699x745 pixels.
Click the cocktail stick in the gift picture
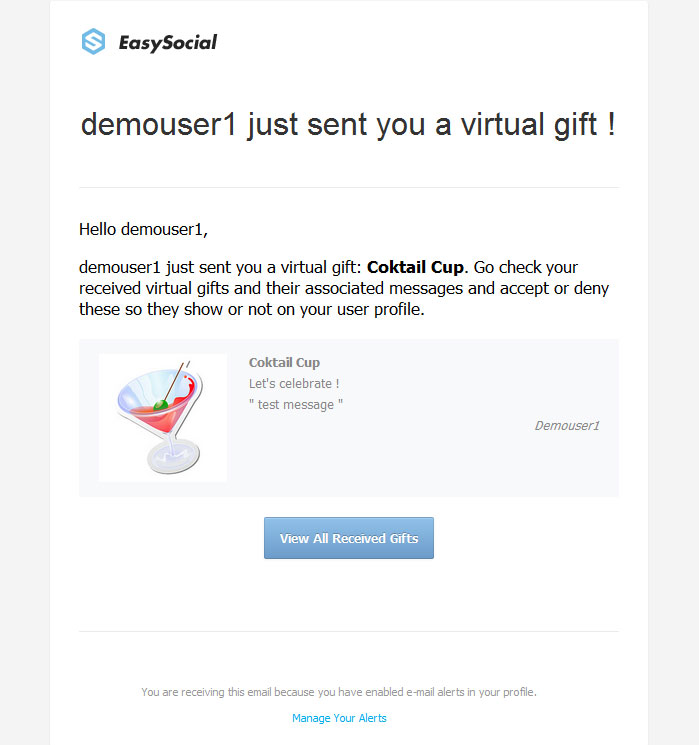174,382
